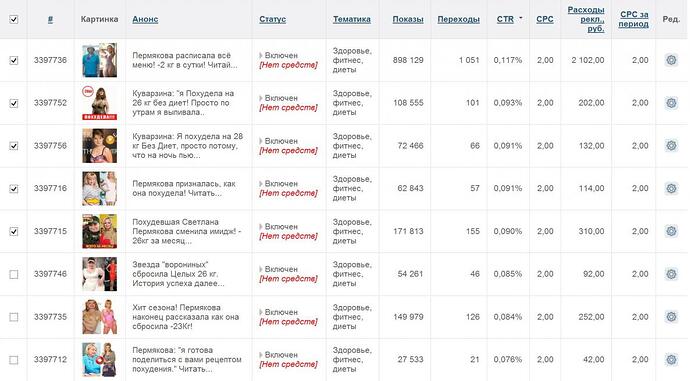Check the box for ad 3397746

pyautogui.click(x=14, y=274)
